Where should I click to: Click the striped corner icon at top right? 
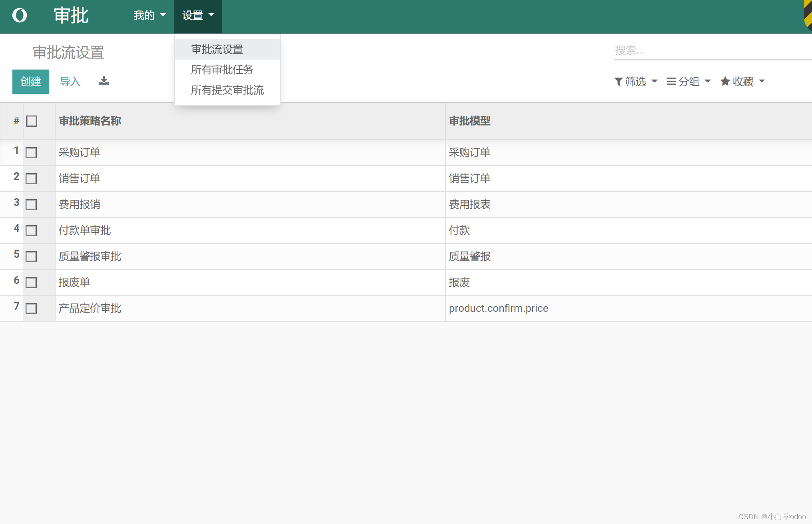pos(808,15)
